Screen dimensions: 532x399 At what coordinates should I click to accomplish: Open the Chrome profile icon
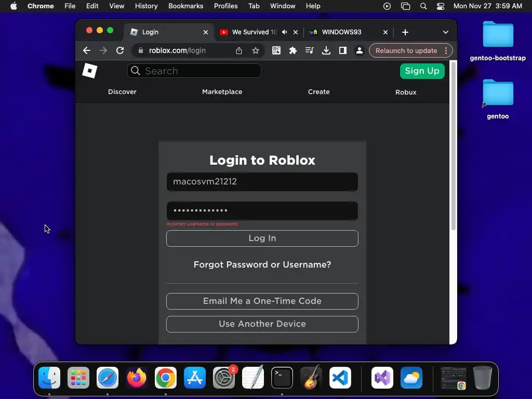point(360,50)
